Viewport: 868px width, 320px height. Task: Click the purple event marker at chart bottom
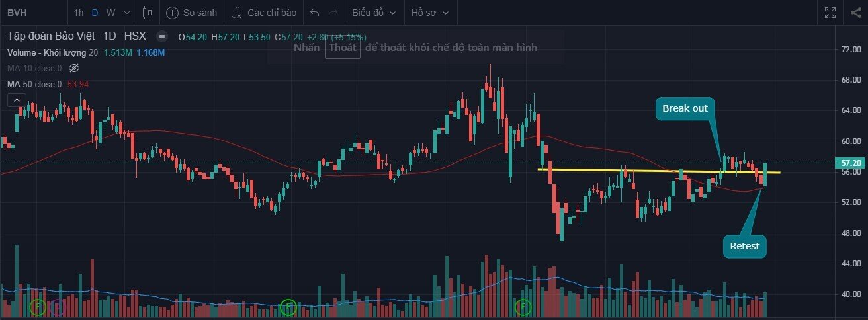[x=58, y=306]
